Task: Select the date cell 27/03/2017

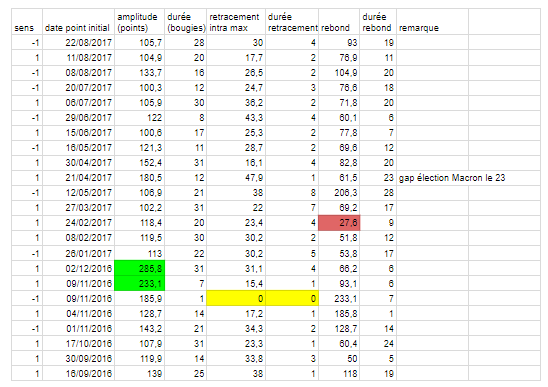Action: pyautogui.click(x=79, y=208)
